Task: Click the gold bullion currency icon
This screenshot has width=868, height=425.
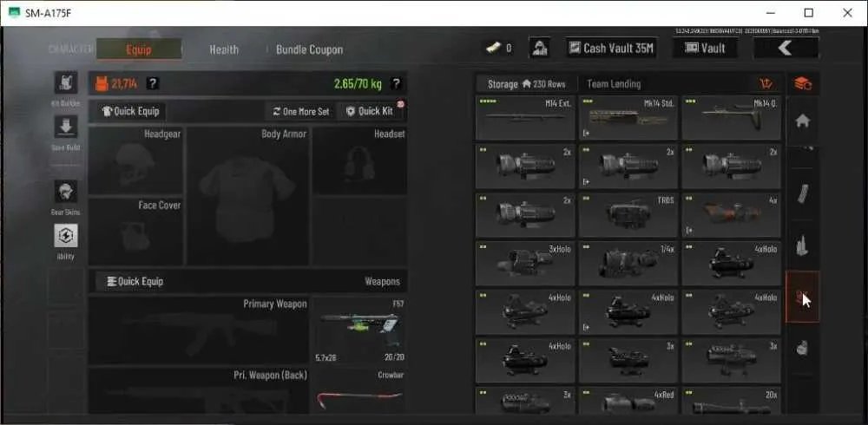Action: click(494, 49)
